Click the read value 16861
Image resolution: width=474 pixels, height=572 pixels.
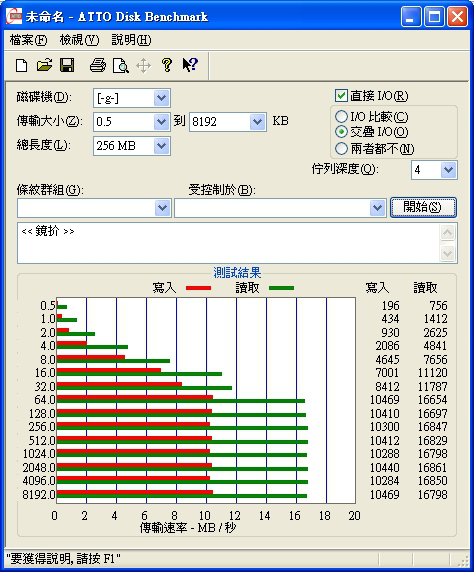point(432,467)
